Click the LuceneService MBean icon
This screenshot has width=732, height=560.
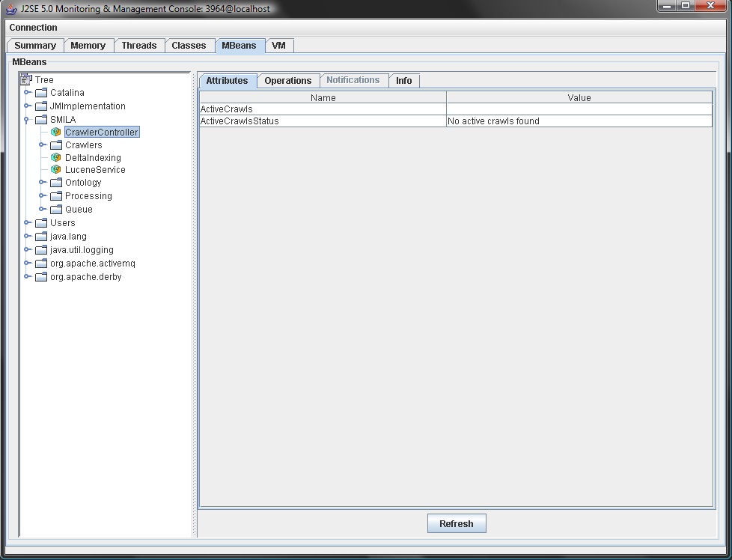point(56,169)
